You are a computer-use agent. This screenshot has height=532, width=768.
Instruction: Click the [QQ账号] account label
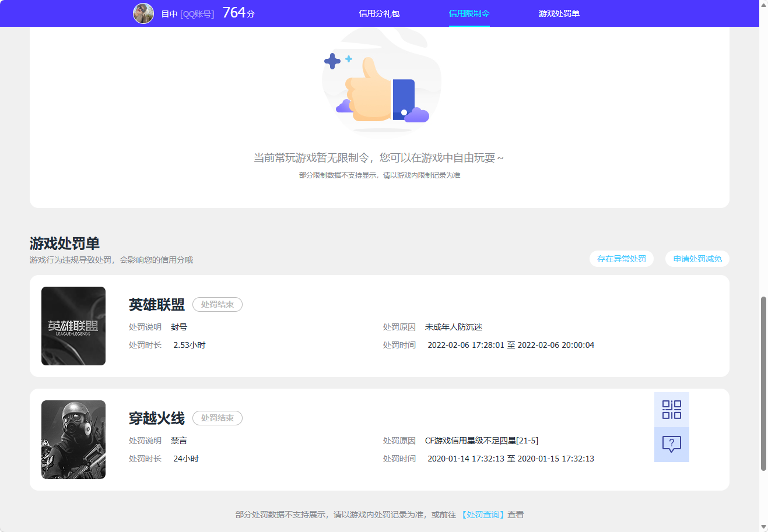pos(197,14)
